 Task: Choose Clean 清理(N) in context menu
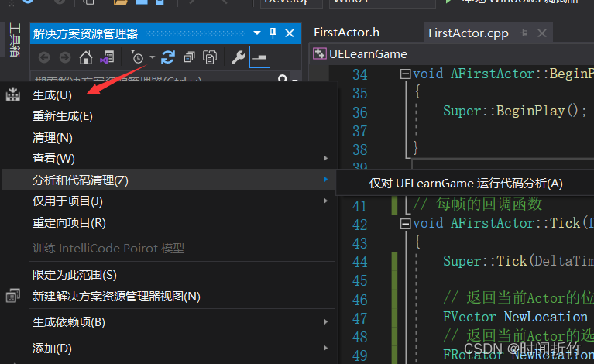169,138
